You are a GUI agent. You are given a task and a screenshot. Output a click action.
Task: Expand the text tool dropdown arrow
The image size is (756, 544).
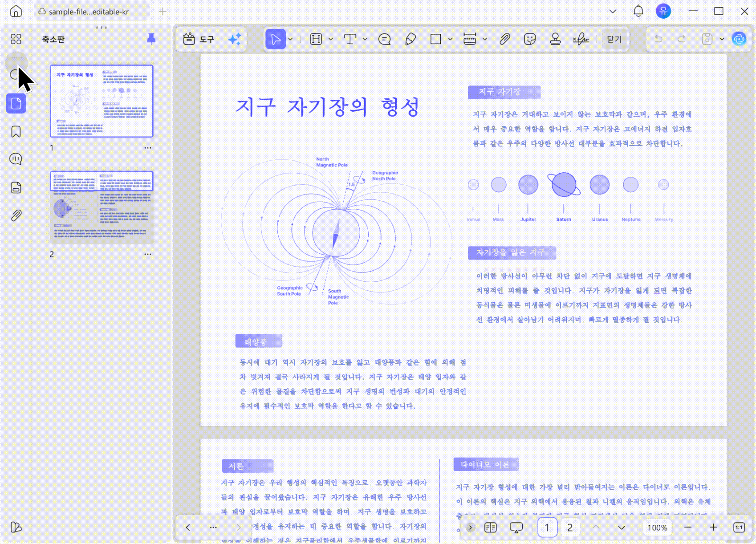365,39
